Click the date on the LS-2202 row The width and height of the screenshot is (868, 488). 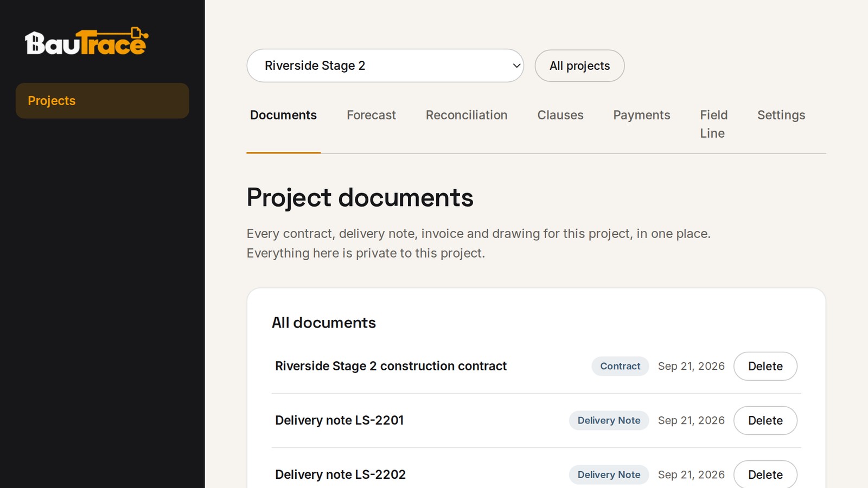click(691, 474)
